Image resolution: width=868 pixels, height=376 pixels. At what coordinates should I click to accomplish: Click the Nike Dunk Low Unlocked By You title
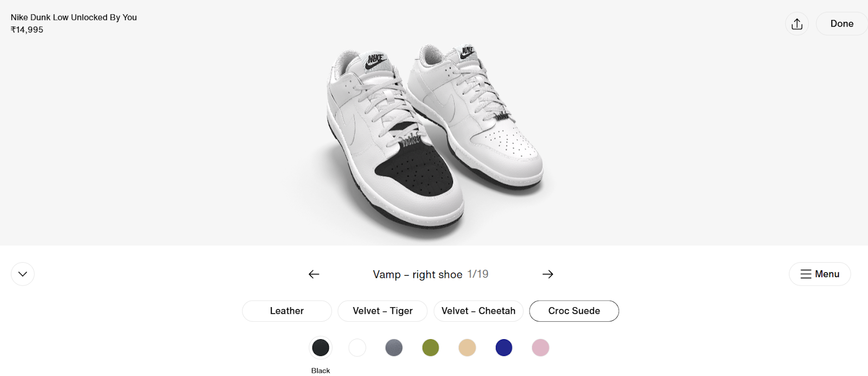(x=74, y=17)
